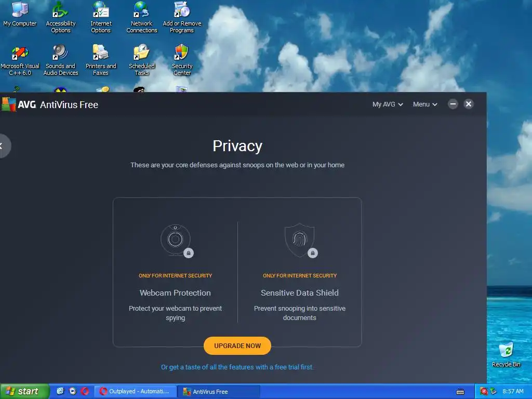Viewport: 532px width, 399px height.
Task: Minimize the AVG AntiVirus window
Action: click(453, 104)
